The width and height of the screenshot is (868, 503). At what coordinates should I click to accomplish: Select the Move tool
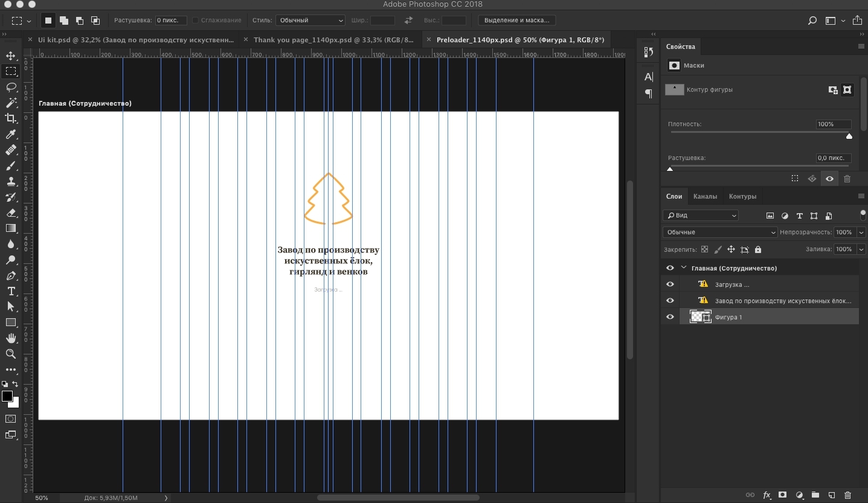coord(11,56)
